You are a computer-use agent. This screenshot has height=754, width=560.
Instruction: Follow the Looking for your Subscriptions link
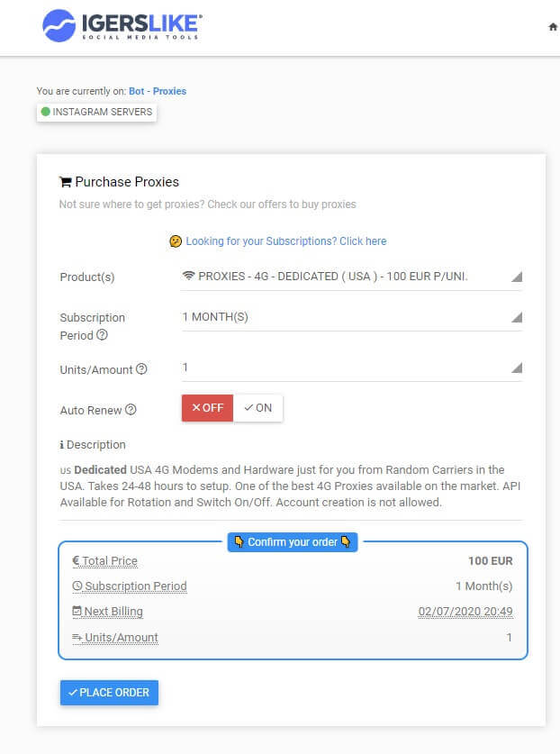[285, 241]
